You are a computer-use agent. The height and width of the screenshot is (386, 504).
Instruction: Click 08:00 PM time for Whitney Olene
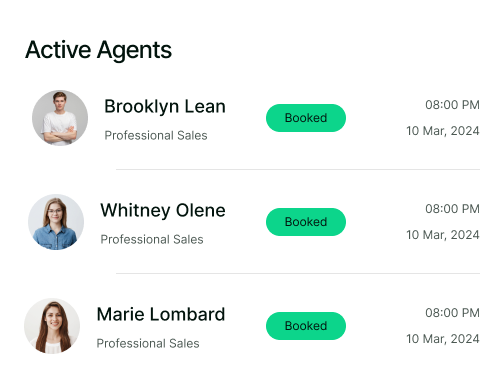pyautogui.click(x=452, y=209)
